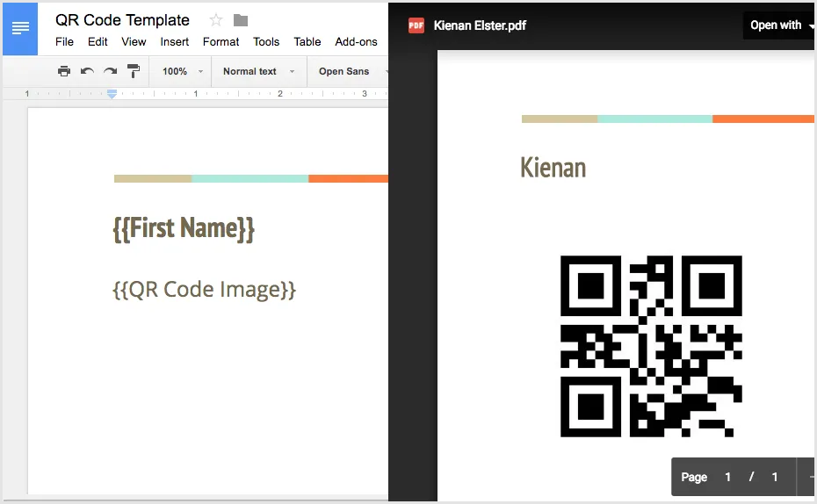Click the QR code image in the PDF
The image size is (817, 504).
(x=651, y=346)
